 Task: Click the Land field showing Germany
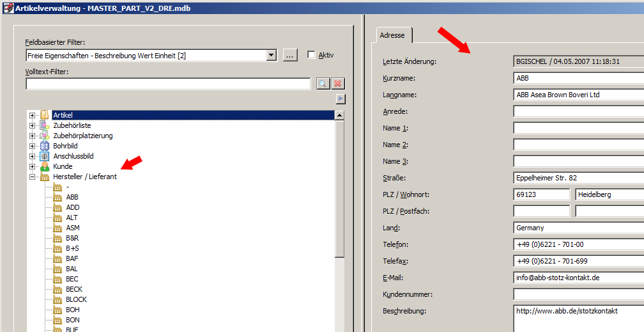pyautogui.click(x=578, y=228)
